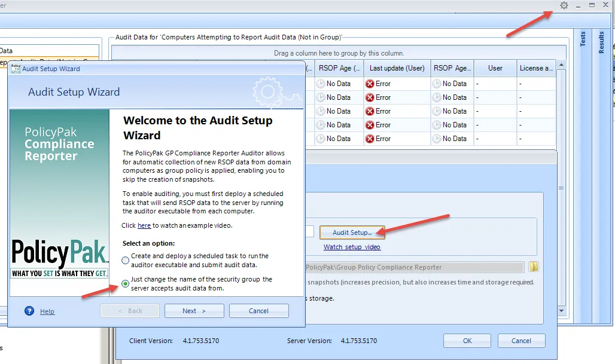
Task: Click the Help link at the wizard bottom
Action: click(47, 311)
